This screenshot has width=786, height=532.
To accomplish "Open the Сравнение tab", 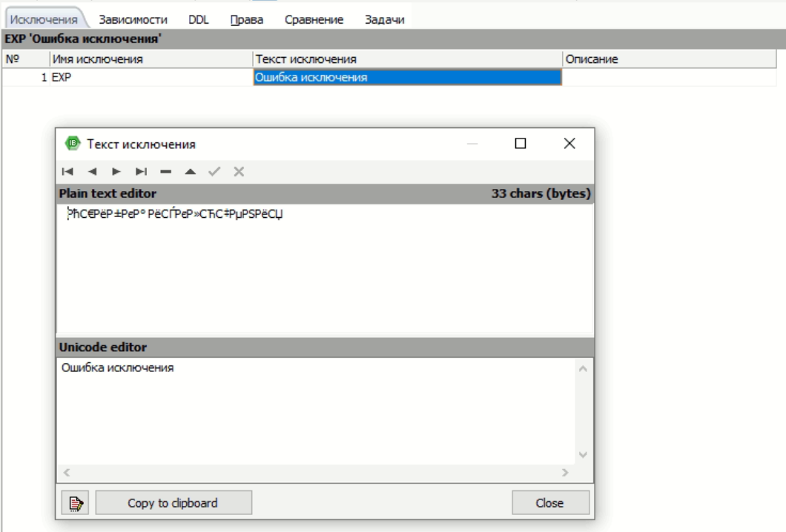I will (314, 19).
